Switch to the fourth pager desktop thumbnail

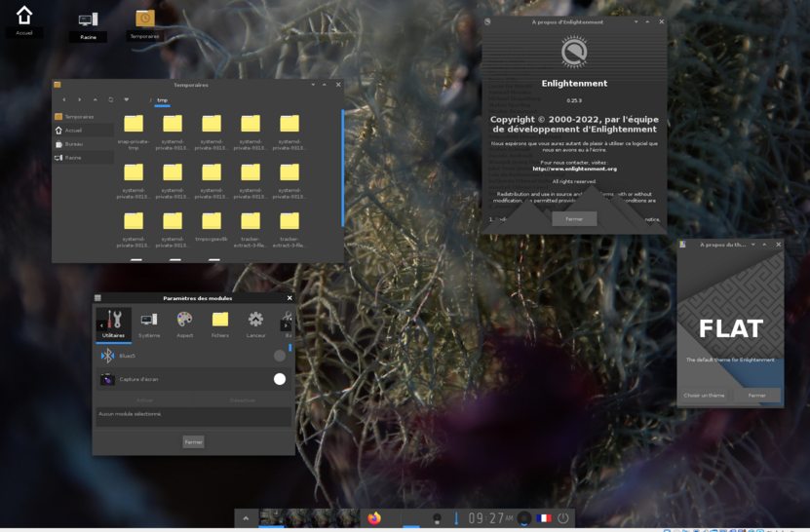point(347,517)
